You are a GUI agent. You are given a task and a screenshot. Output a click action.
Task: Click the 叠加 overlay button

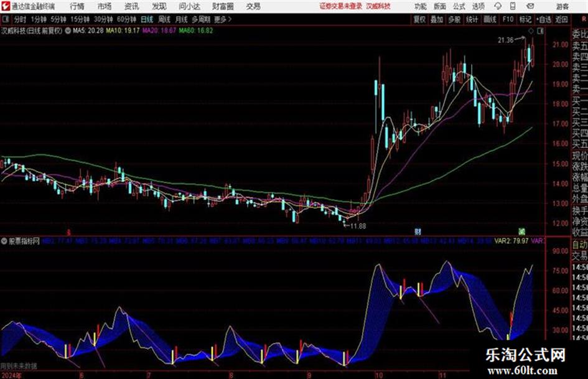pyautogui.click(x=437, y=19)
